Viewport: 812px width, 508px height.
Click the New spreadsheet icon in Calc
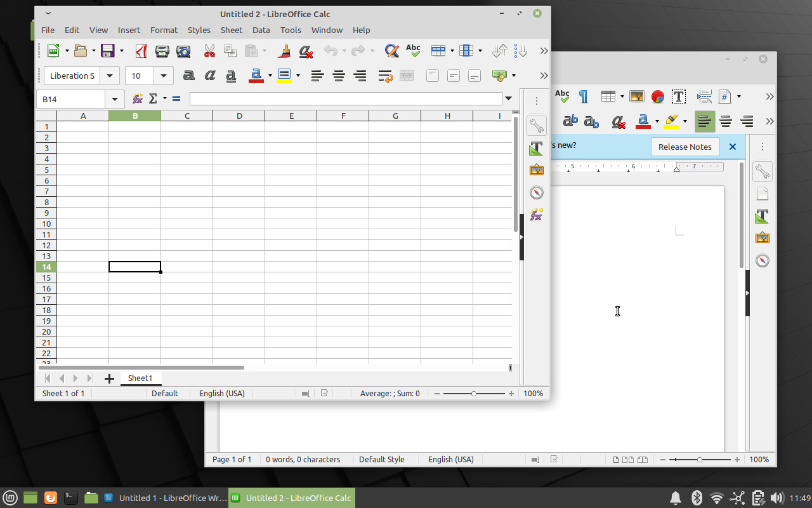tap(53, 51)
